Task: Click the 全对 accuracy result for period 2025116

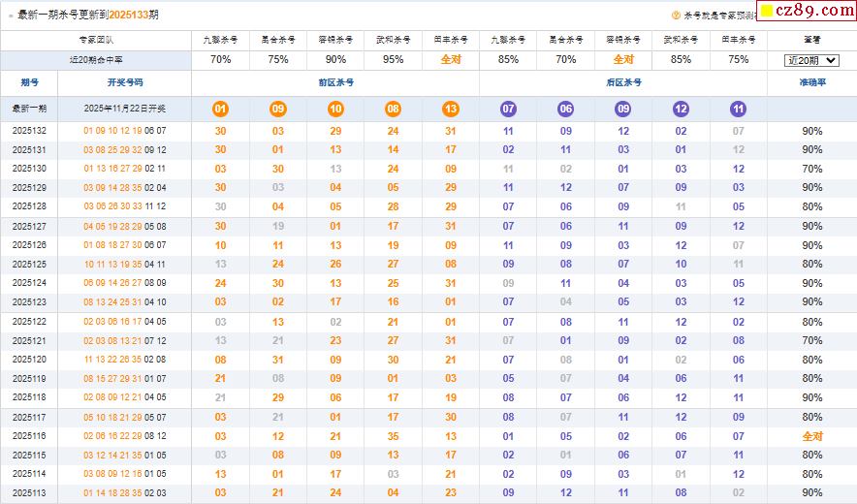Action: (x=811, y=436)
